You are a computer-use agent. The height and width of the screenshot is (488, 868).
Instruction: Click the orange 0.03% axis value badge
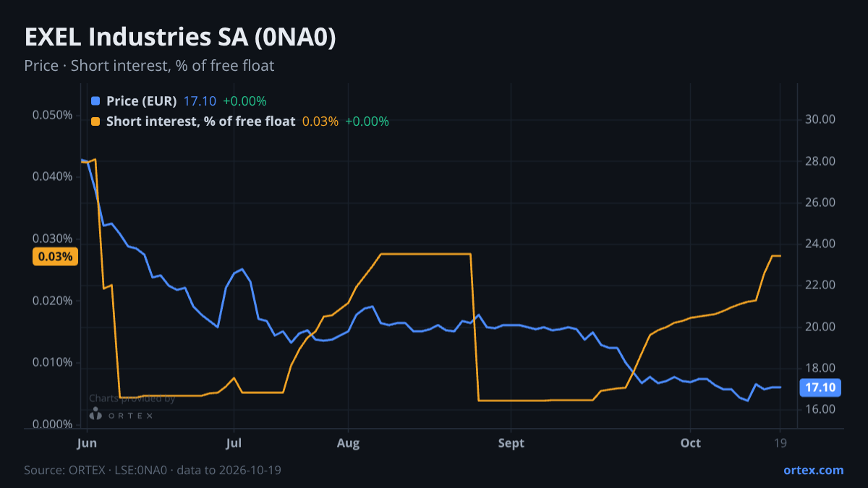[x=55, y=256]
